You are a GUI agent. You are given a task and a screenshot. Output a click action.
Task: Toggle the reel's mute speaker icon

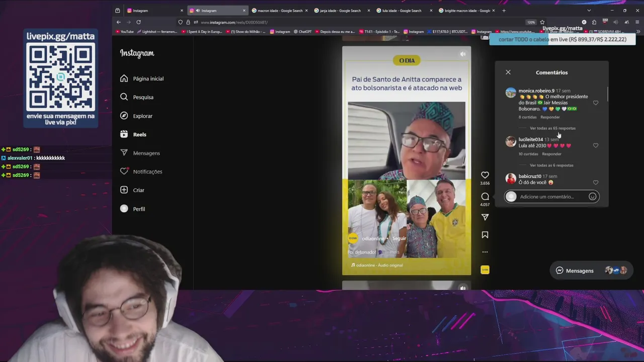463,54
